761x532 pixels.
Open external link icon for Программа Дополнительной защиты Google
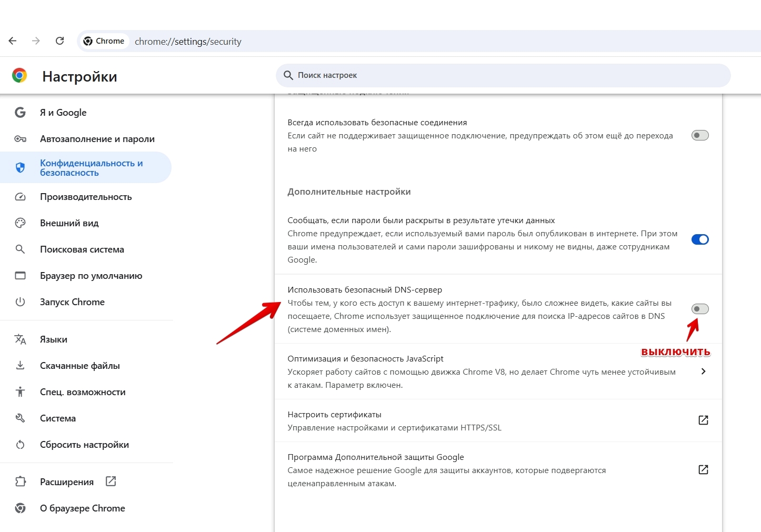pyautogui.click(x=703, y=469)
